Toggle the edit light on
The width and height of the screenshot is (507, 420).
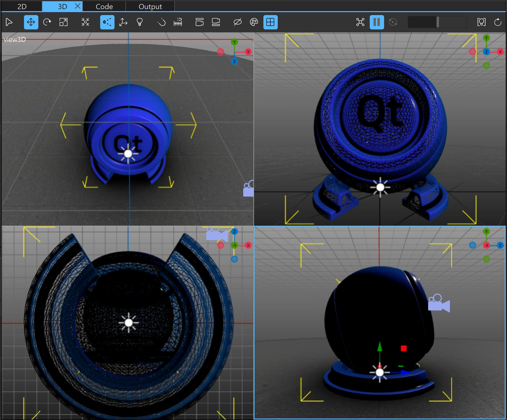tap(140, 22)
